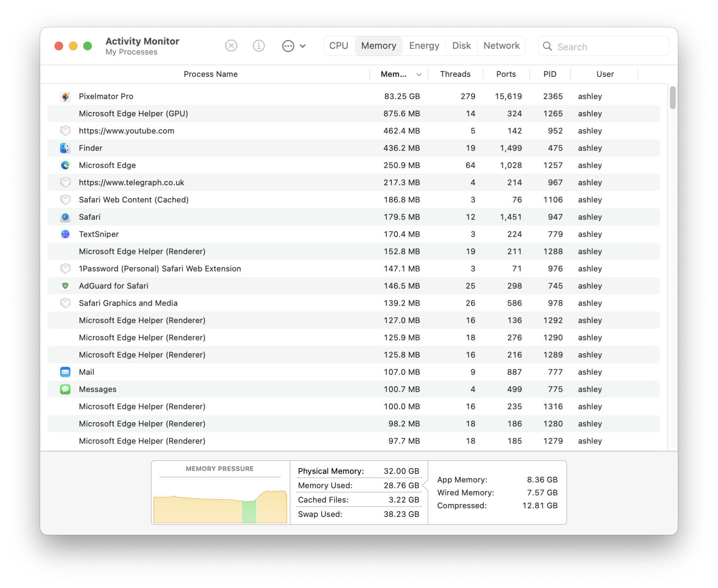Click the Finder icon in the process list
The image size is (718, 588).
65,148
